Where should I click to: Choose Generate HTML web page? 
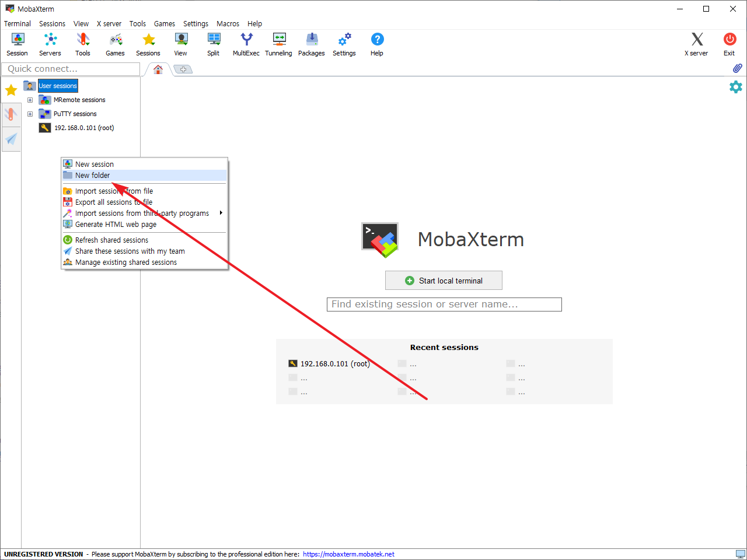144,225
